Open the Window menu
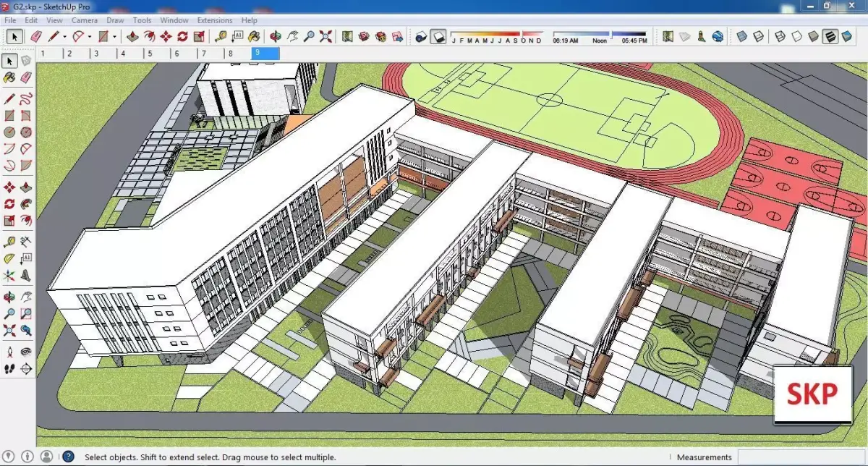868x466 pixels. [x=174, y=20]
